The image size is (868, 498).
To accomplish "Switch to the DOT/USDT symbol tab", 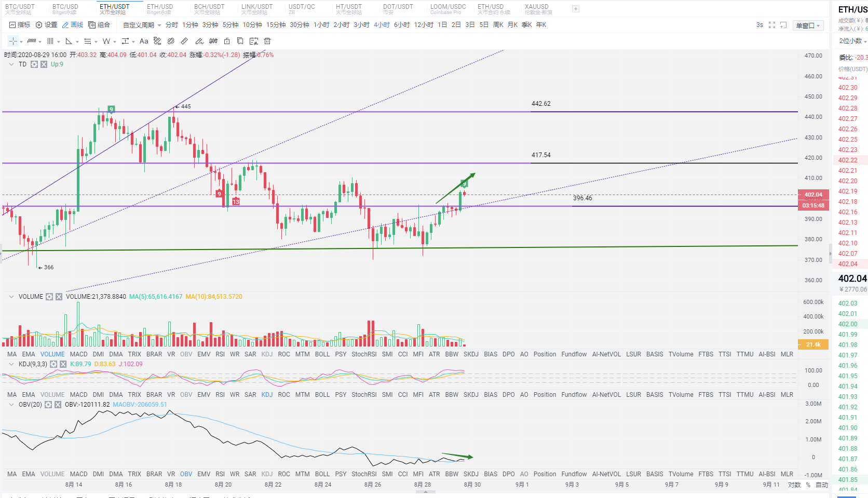I will click(x=398, y=9).
